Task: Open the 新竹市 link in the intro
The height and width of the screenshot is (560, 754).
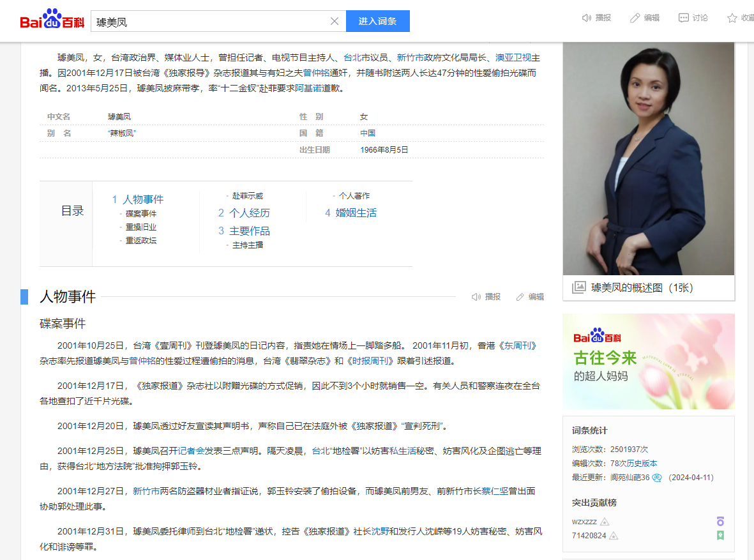Action: pos(410,57)
